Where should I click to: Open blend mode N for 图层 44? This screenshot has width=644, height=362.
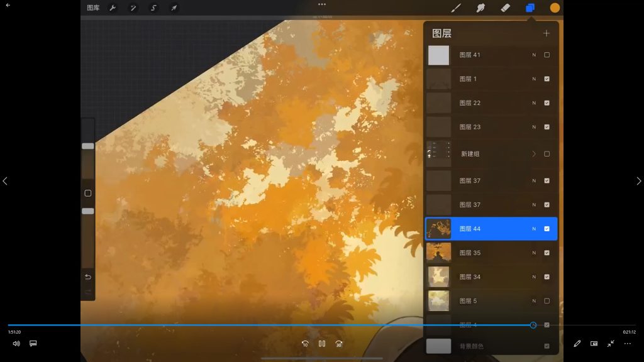pos(534,229)
